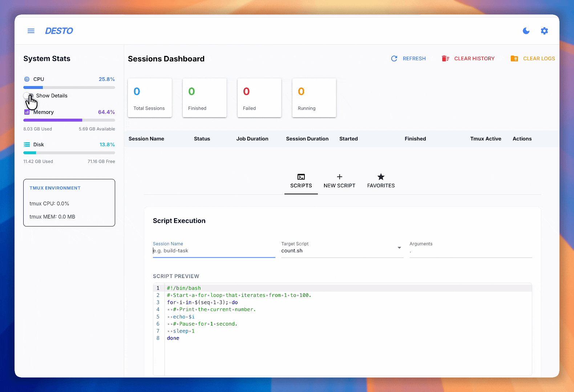Screen dimensions: 574x392
Task: Switch to the Scripts tab
Action: (301, 181)
